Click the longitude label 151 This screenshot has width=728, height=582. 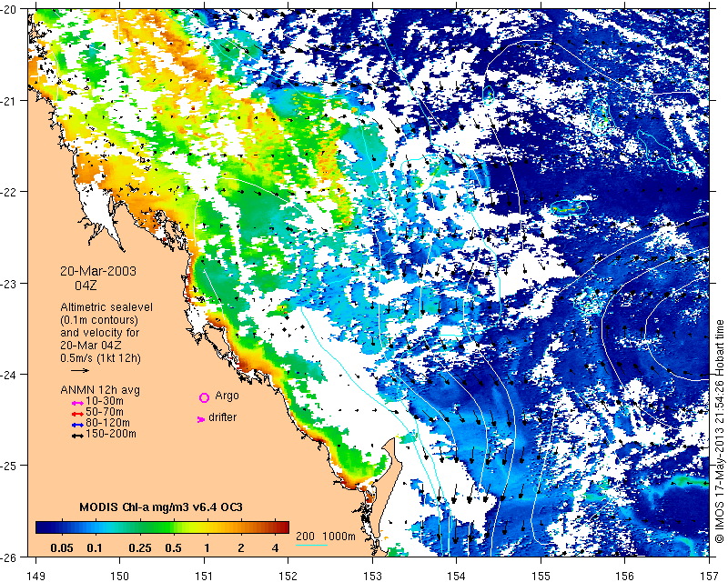pyautogui.click(x=204, y=576)
